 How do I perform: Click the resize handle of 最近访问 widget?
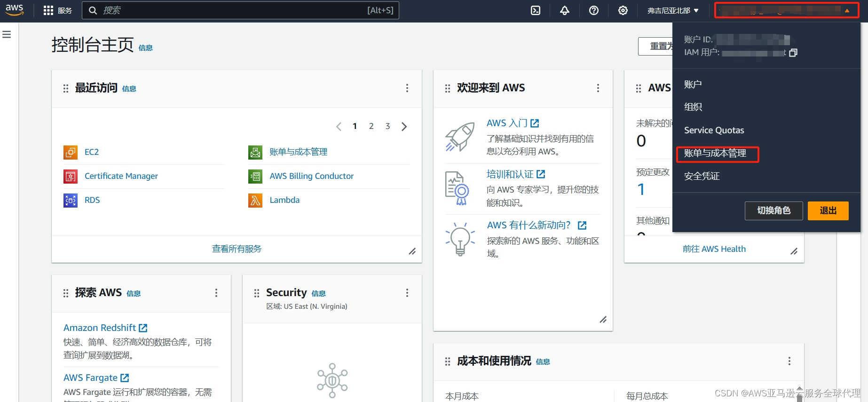pyautogui.click(x=412, y=251)
